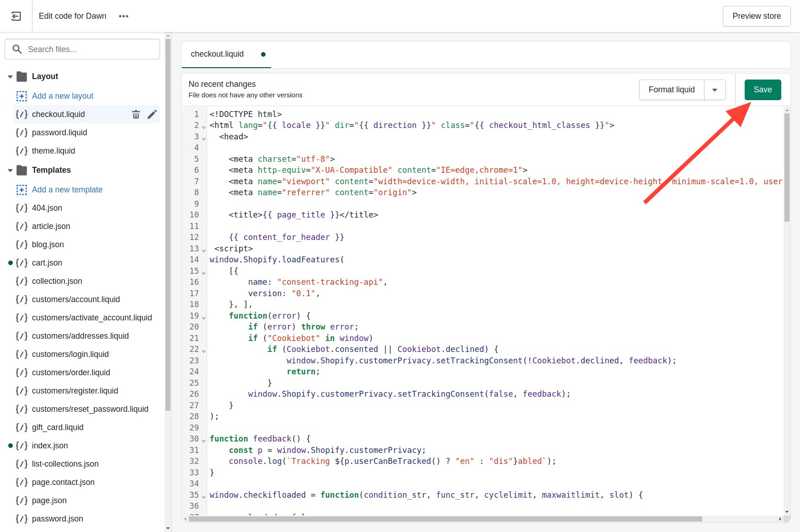Collapse the Templates folder
800x532 pixels.
tap(10, 170)
